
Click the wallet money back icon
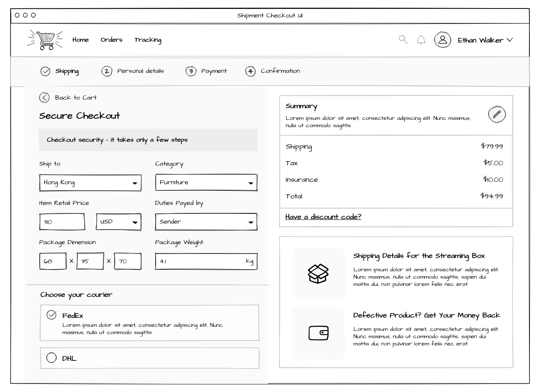(x=319, y=333)
